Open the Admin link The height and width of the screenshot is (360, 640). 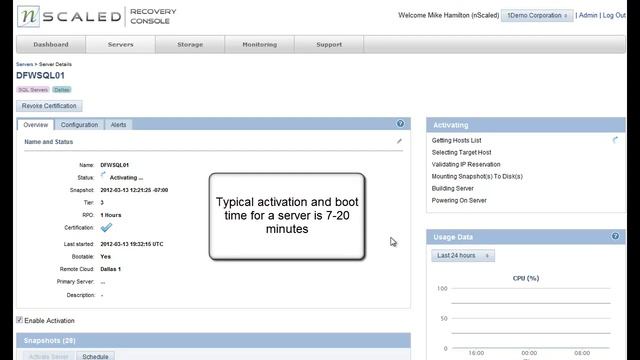(x=588, y=15)
